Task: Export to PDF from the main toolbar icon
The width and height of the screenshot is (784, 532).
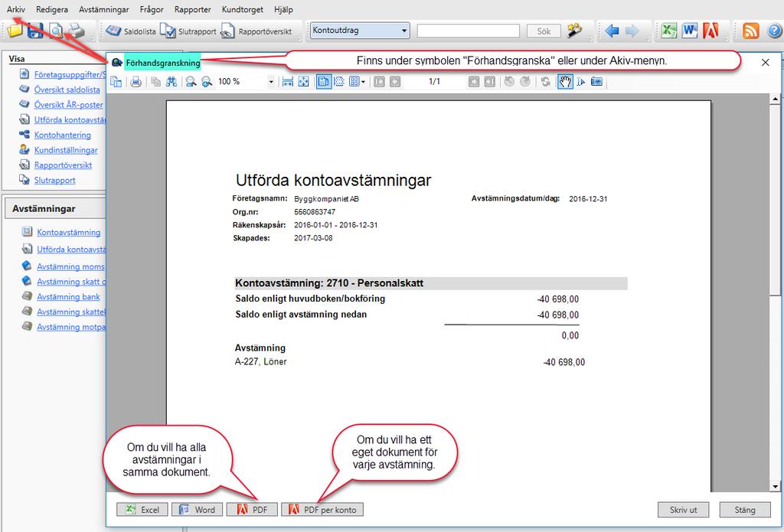Action: coord(710,31)
